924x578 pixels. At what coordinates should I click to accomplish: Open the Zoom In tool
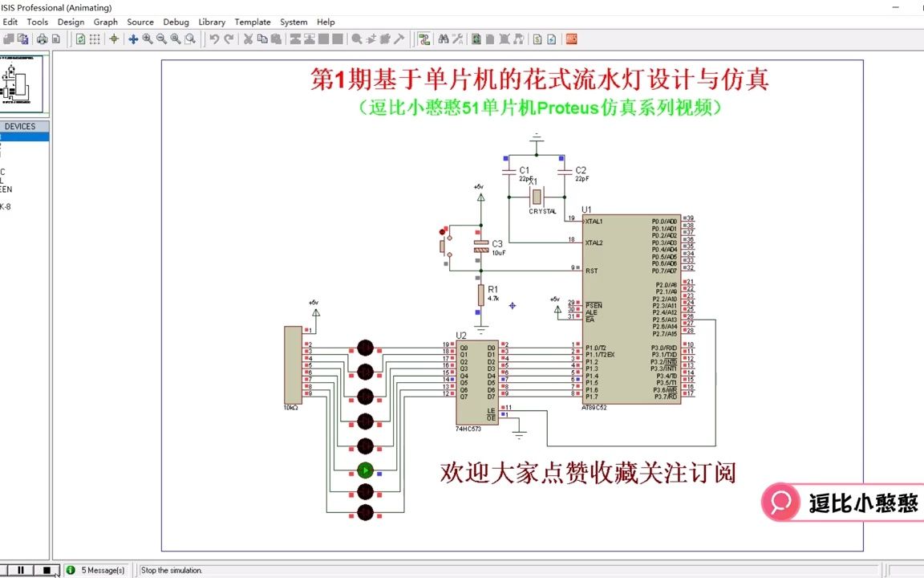point(146,39)
